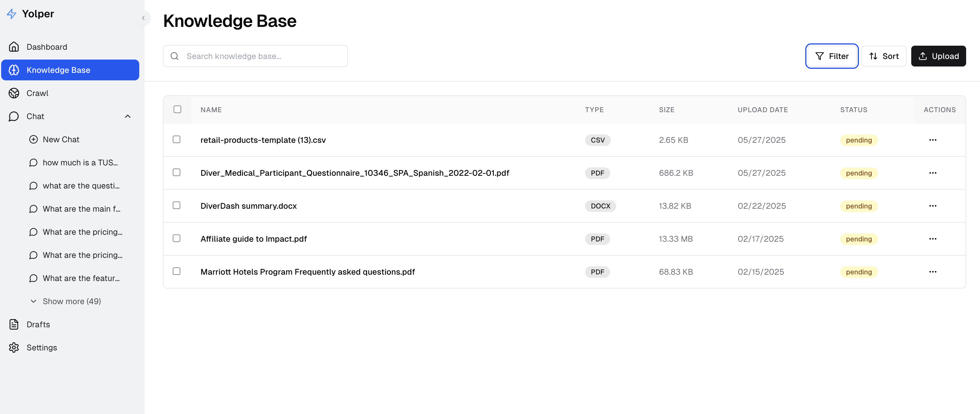Image resolution: width=980 pixels, height=414 pixels.
Task: Click the NAME column header
Action: click(x=211, y=110)
